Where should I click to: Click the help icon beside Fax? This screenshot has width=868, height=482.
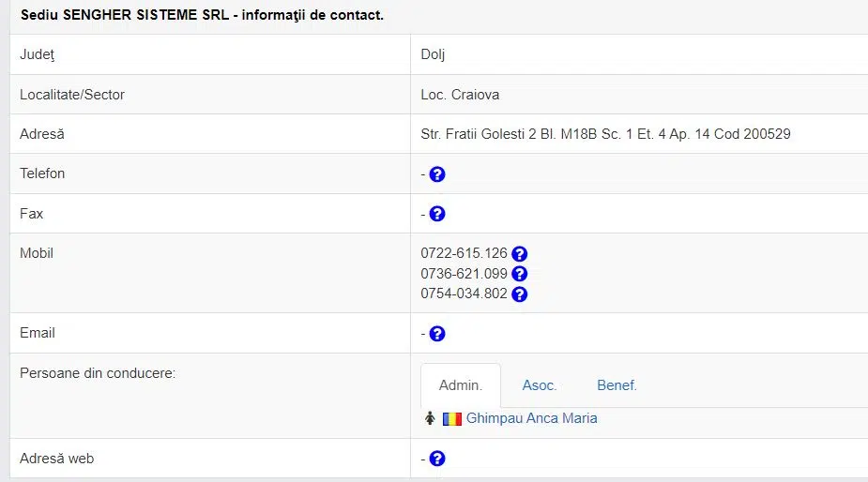pyautogui.click(x=437, y=214)
